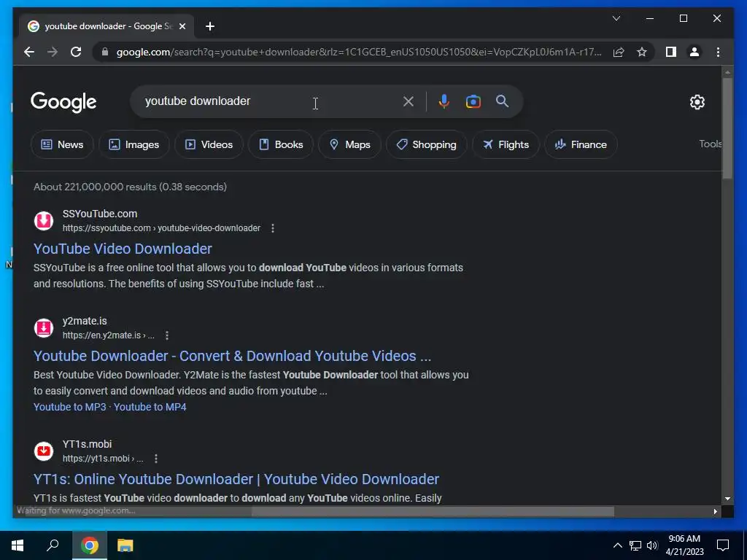747x560 pixels.
Task: Click the horizontal scrollbar right arrow
Action: (715, 511)
